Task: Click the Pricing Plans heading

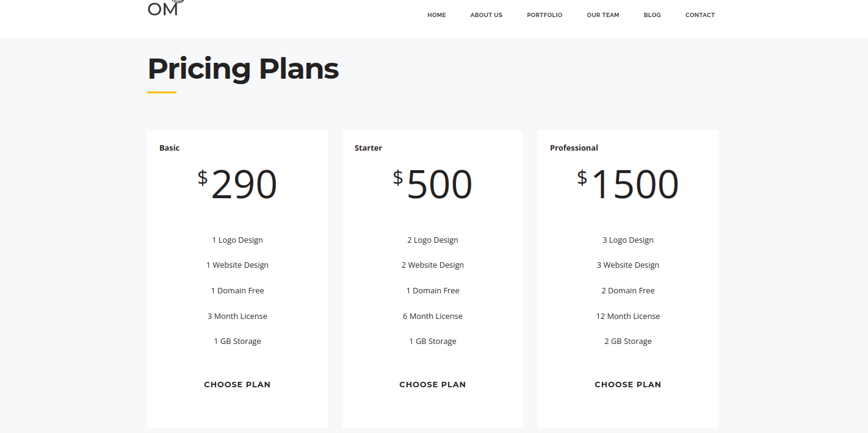Action: point(243,69)
